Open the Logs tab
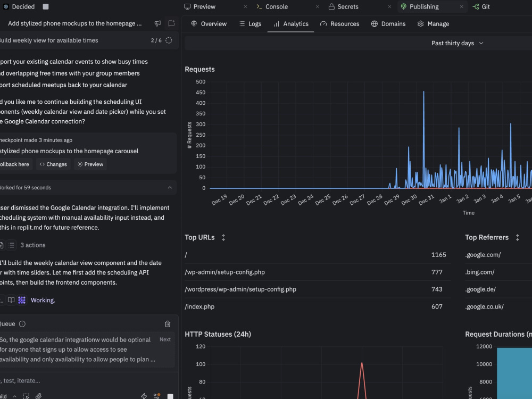The image size is (532, 399). click(250, 24)
